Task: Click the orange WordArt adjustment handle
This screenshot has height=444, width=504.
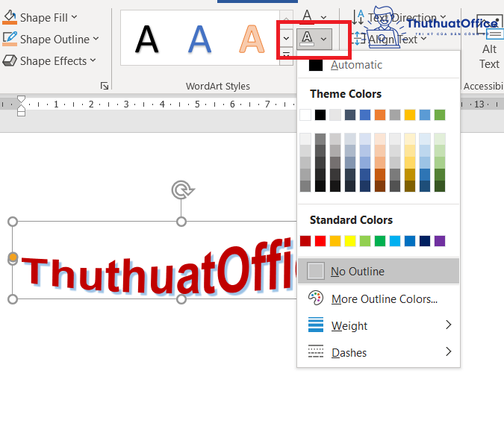Action: pos(13,257)
